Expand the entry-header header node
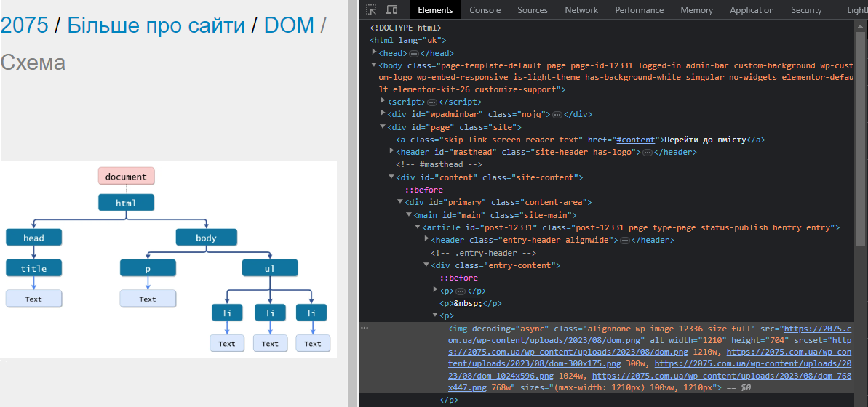Screen dimensions: 868x407 [x=426, y=239]
